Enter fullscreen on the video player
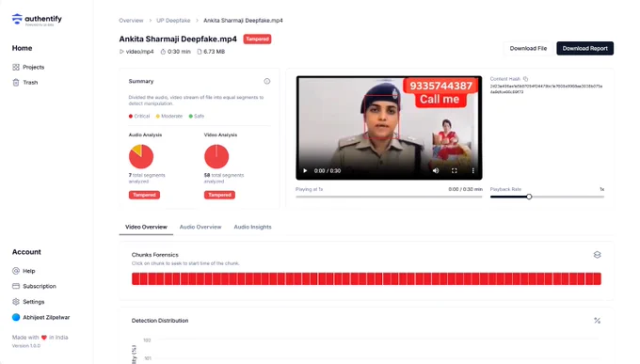The image size is (640, 364). click(455, 170)
